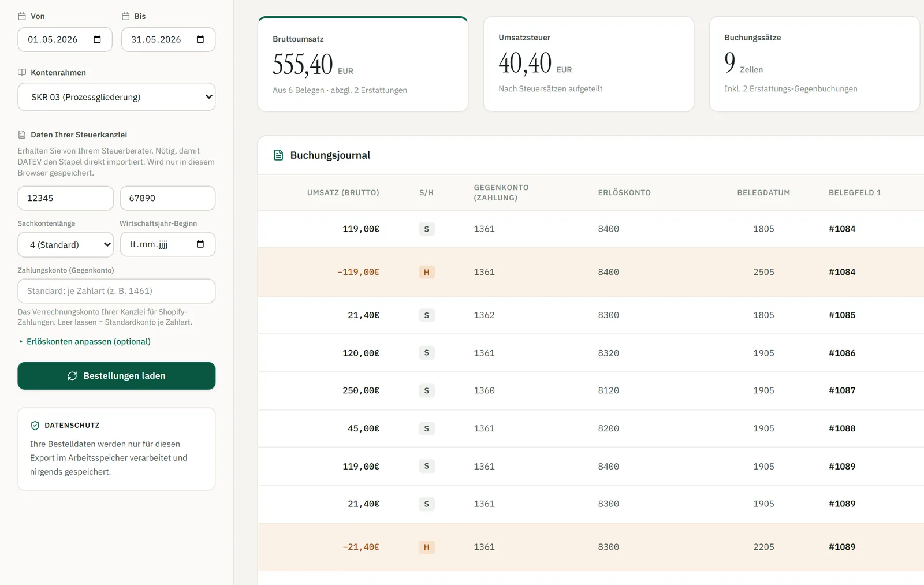Click the amount 45,00€
This screenshot has width=924, height=585.
click(x=363, y=428)
